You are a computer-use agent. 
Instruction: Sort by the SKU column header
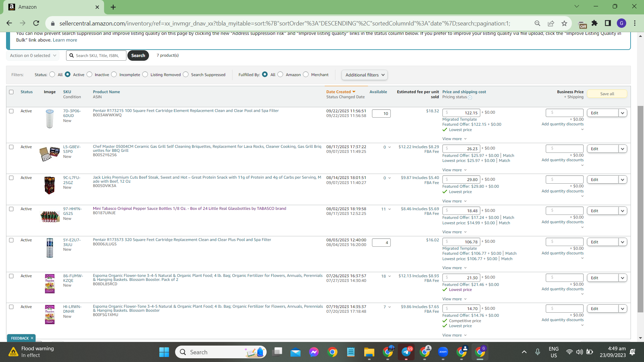tap(67, 92)
